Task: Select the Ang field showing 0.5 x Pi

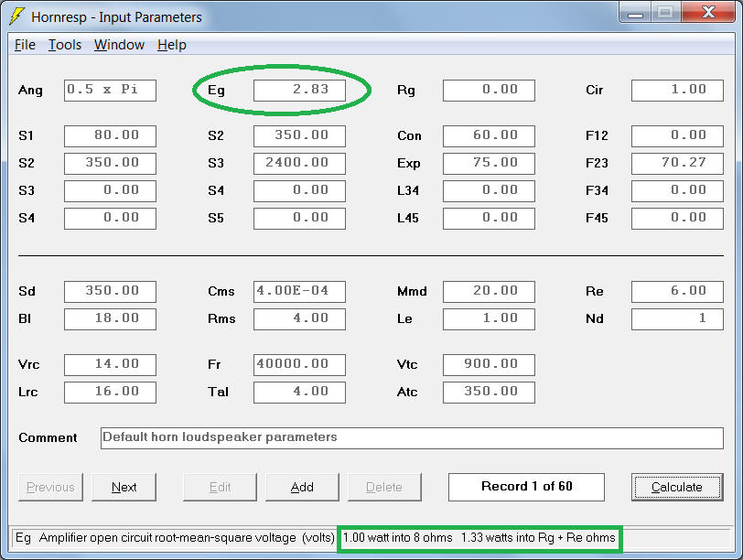Action: click(x=110, y=90)
